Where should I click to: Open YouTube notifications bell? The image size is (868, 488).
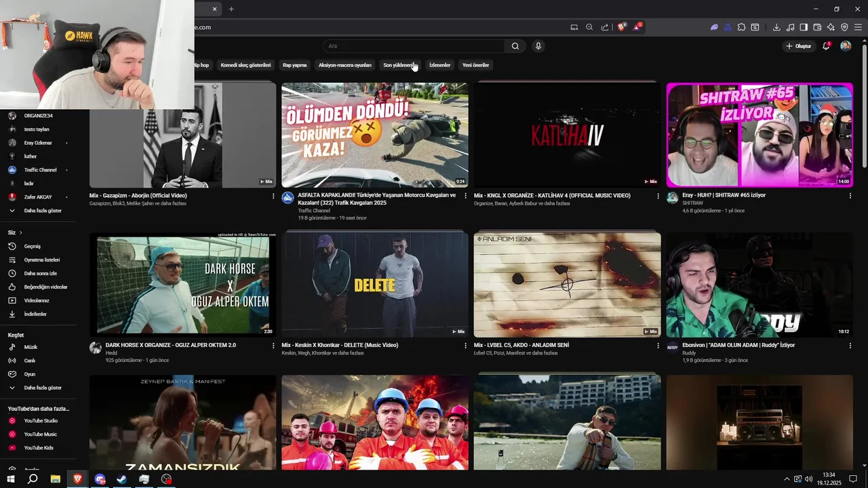(x=826, y=46)
